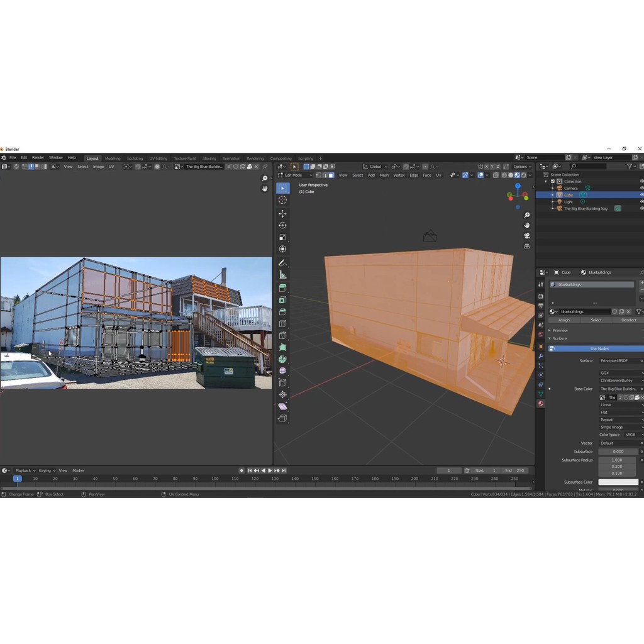Hide the Camera object in outliner

click(x=641, y=188)
